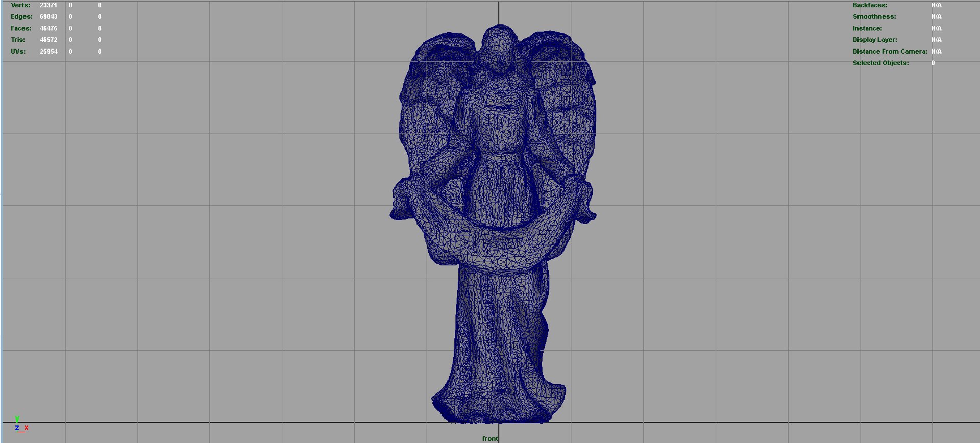The image size is (980, 443).
Task: Click the "Distance From Camera:" label
Action: point(890,52)
